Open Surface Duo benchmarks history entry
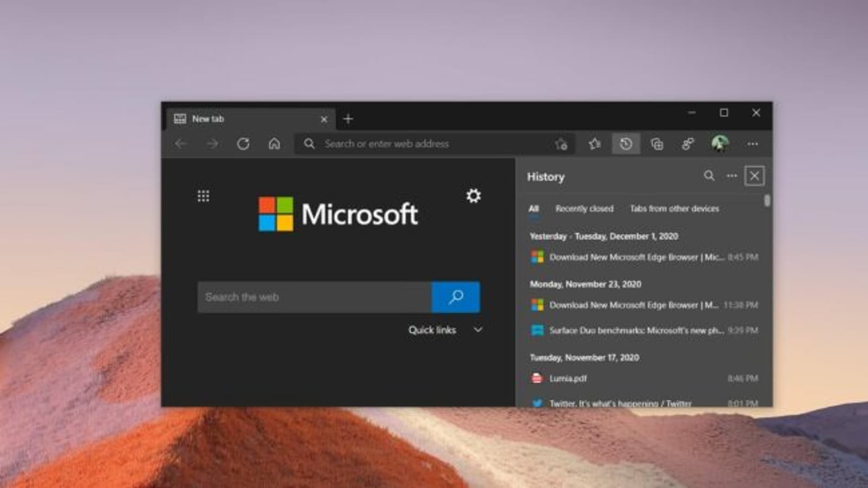 point(644,330)
